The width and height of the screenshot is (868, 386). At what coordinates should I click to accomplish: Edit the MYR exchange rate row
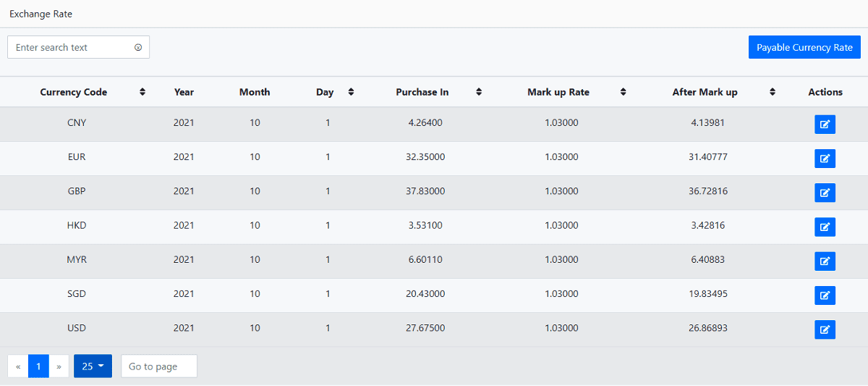point(825,261)
